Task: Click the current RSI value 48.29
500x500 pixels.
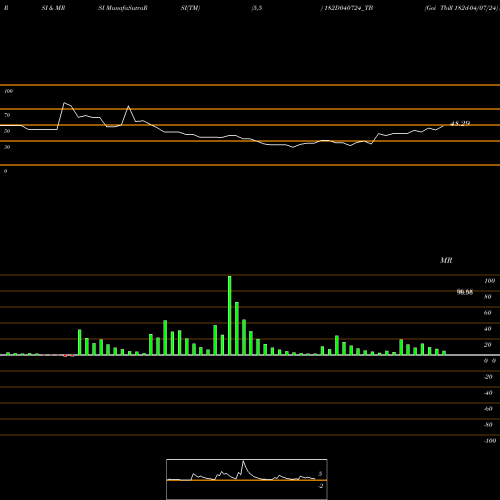Action: click(x=460, y=123)
